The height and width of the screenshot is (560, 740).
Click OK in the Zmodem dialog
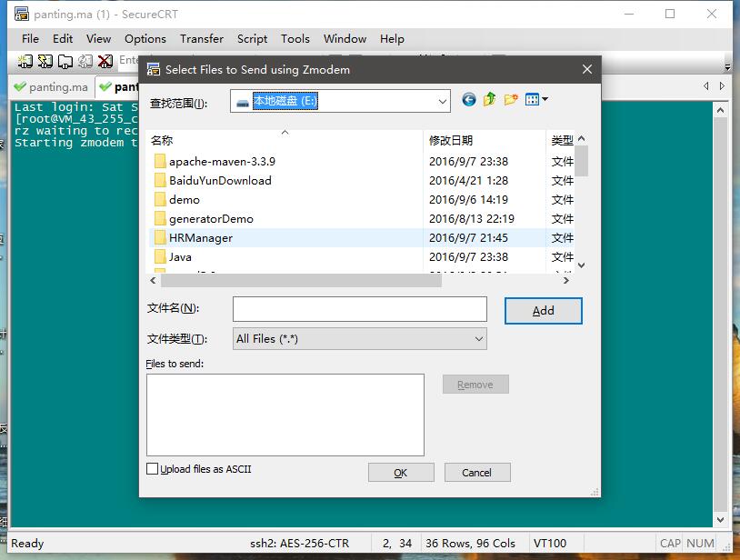coord(401,473)
